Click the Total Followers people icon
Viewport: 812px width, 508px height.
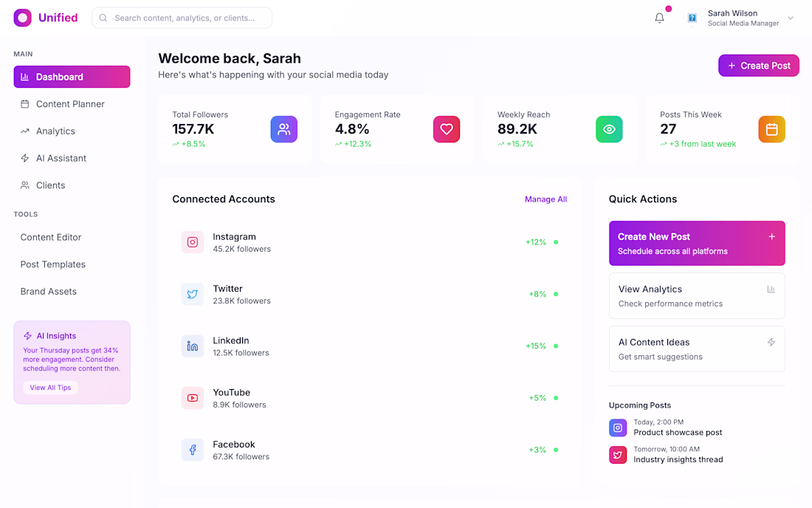(283, 129)
